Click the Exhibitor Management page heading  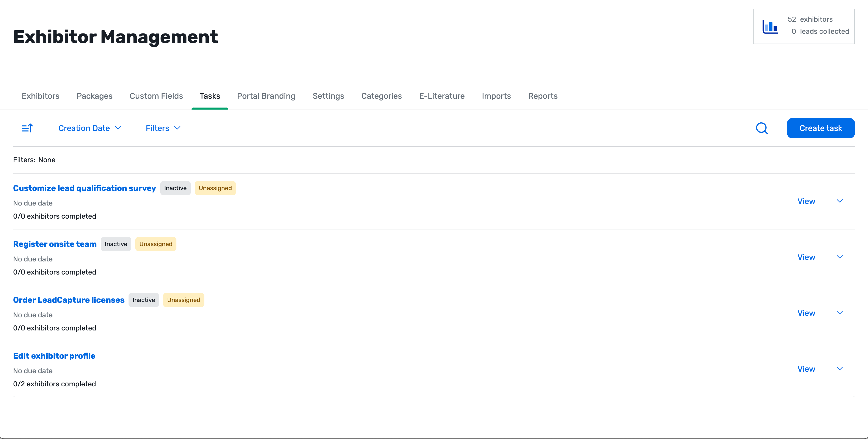pos(116,37)
